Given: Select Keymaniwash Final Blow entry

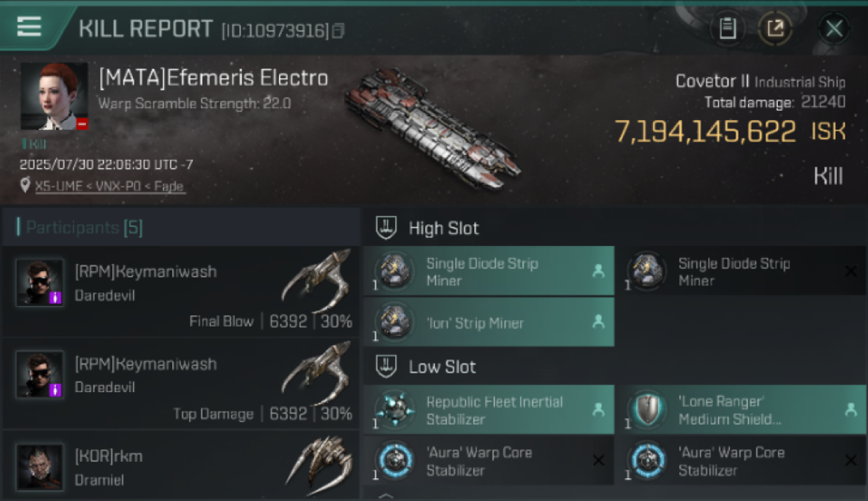Looking at the screenshot, I should coord(181,291).
